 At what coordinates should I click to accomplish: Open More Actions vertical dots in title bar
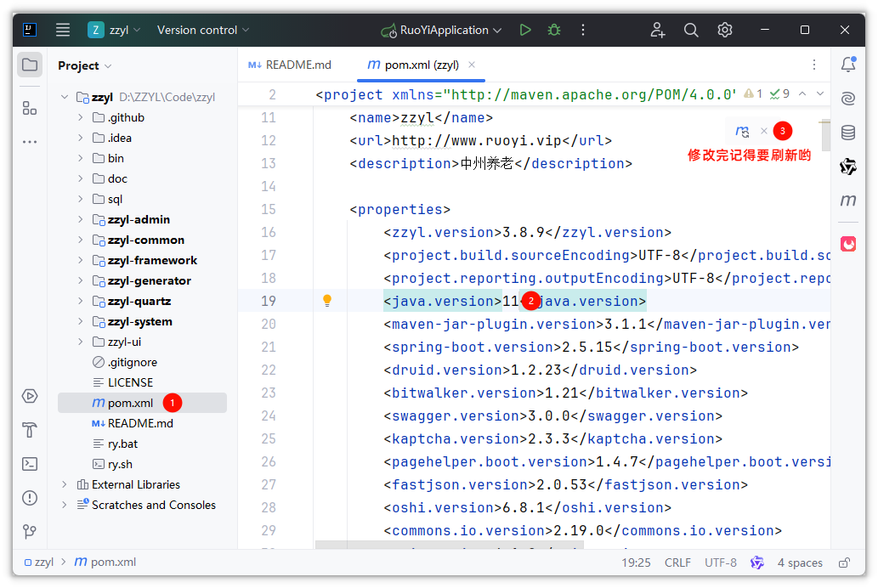pyautogui.click(x=583, y=30)
